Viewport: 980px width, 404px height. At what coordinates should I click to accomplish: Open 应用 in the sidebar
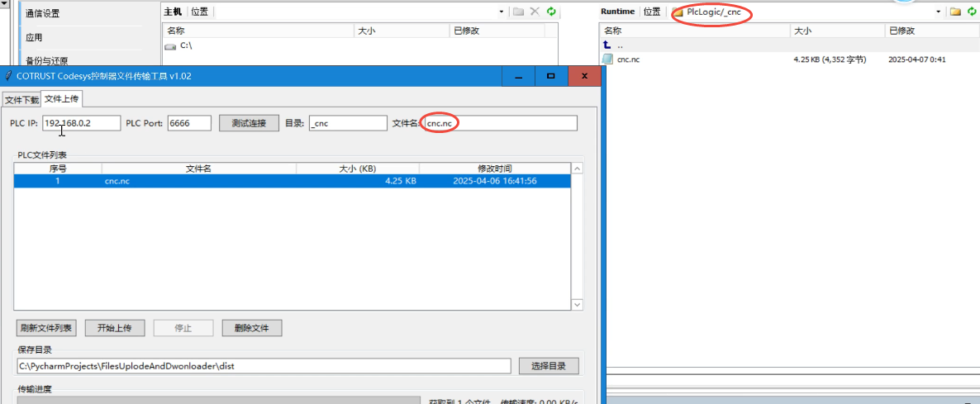[x=34, y=37]
